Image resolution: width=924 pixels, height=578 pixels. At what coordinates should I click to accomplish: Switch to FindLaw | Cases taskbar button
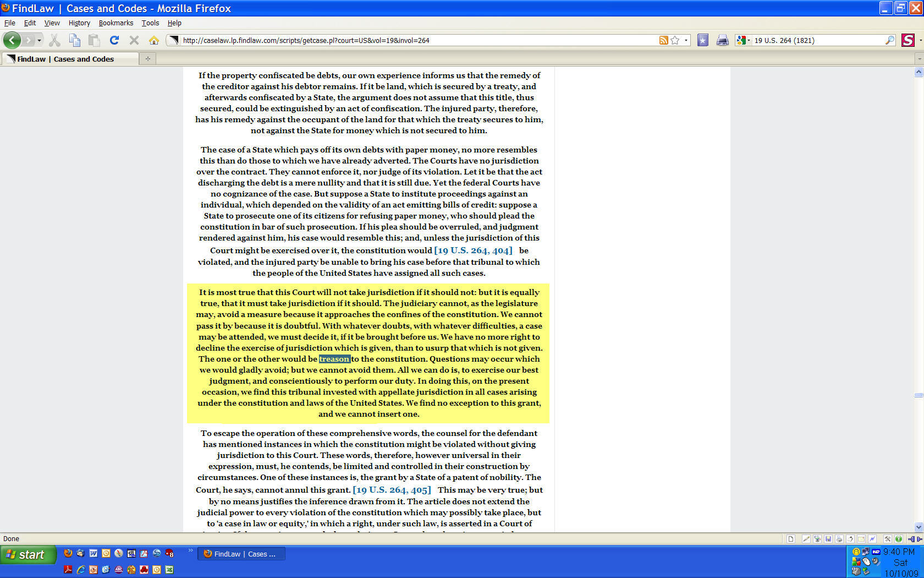[x=241, y=554]
